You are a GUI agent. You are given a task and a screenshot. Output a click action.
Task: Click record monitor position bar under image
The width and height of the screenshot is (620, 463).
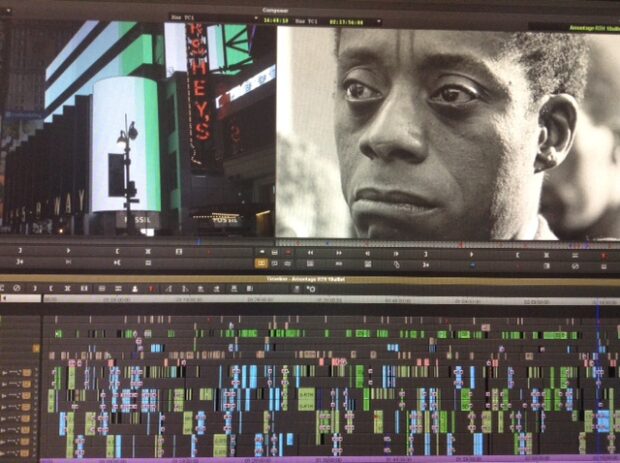[x=448, y=243]
